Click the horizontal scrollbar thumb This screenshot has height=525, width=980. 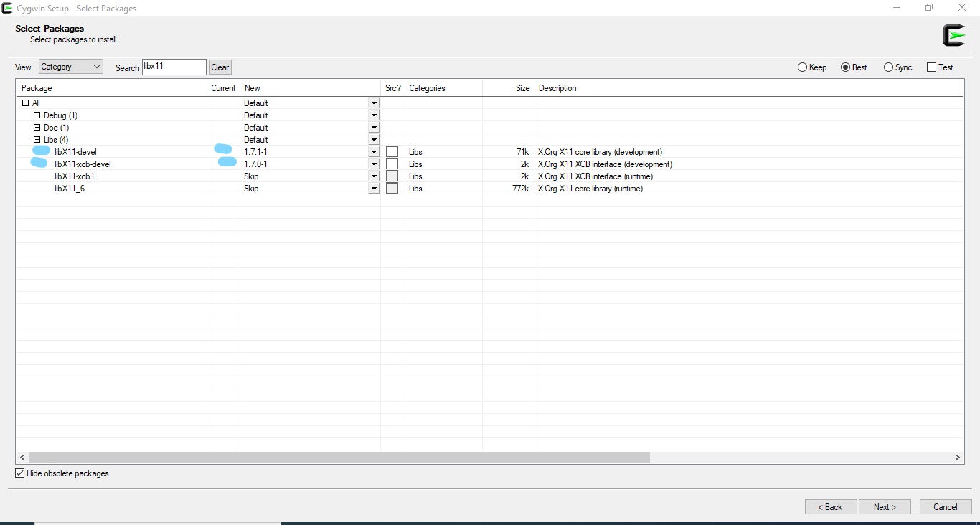click(x=339, y=457)
